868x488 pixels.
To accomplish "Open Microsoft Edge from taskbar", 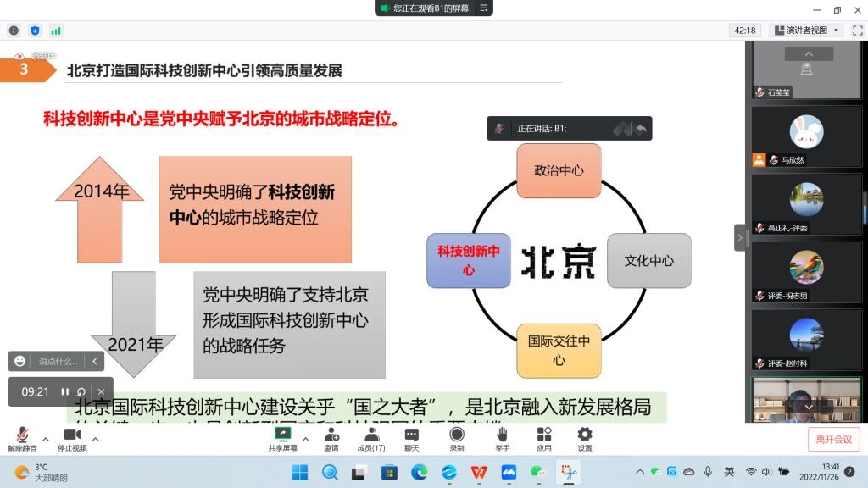I will click(419, 472).
